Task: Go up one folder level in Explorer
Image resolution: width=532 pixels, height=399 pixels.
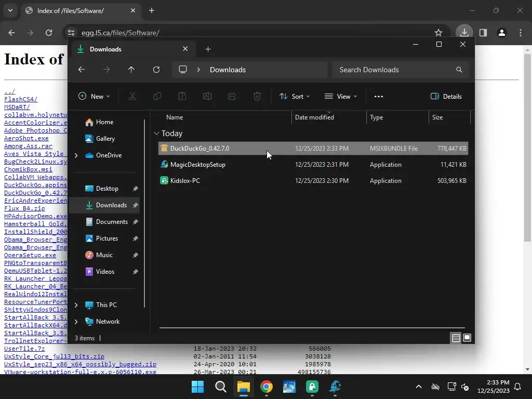Action: click(x=131, y=70)
